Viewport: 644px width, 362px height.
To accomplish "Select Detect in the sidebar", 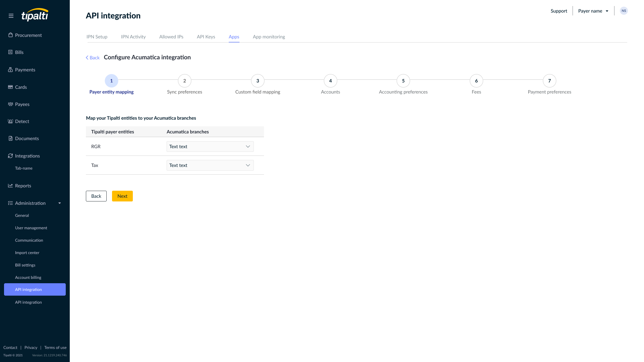I will tap(22, 121).
